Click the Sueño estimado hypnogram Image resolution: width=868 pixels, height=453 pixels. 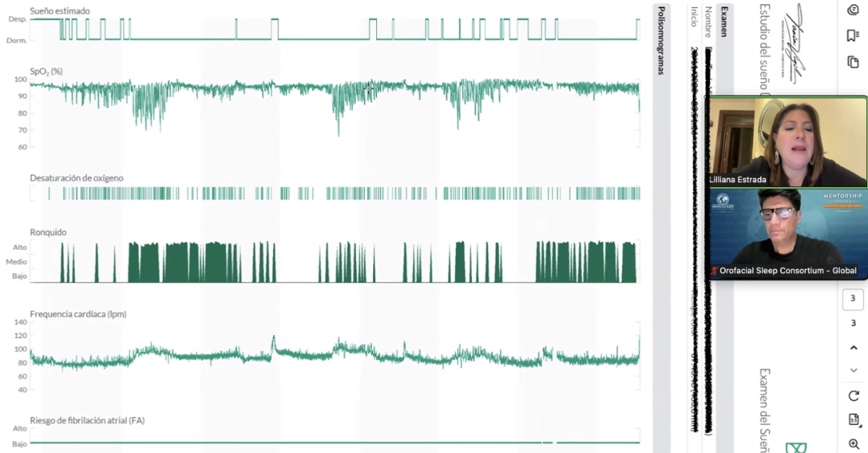[334, 30]
